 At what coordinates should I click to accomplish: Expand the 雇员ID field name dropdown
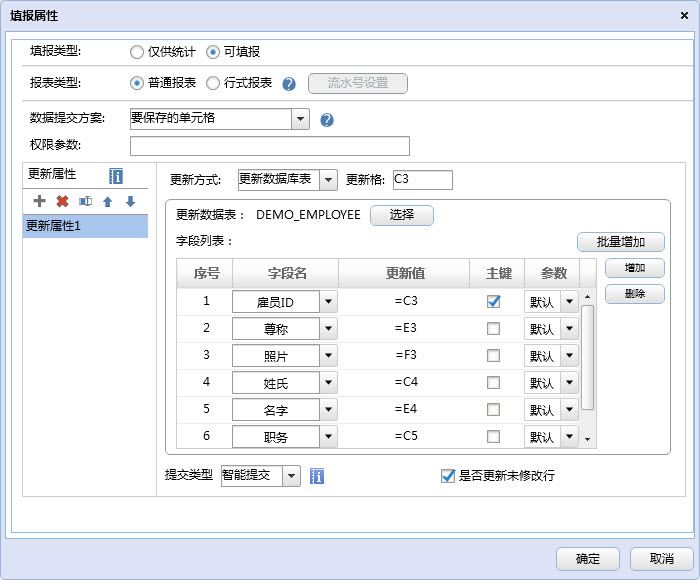(328, 302)
